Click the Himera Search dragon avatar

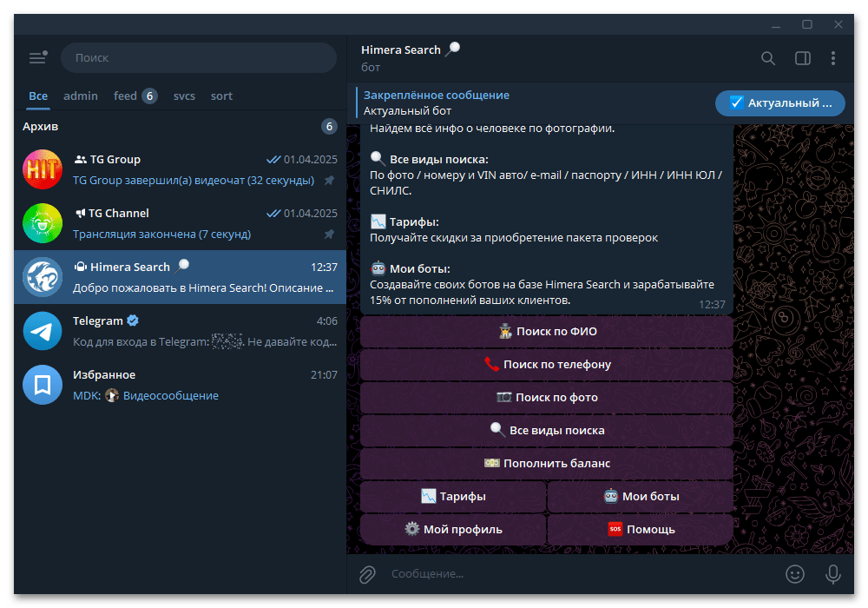point(43,277)
